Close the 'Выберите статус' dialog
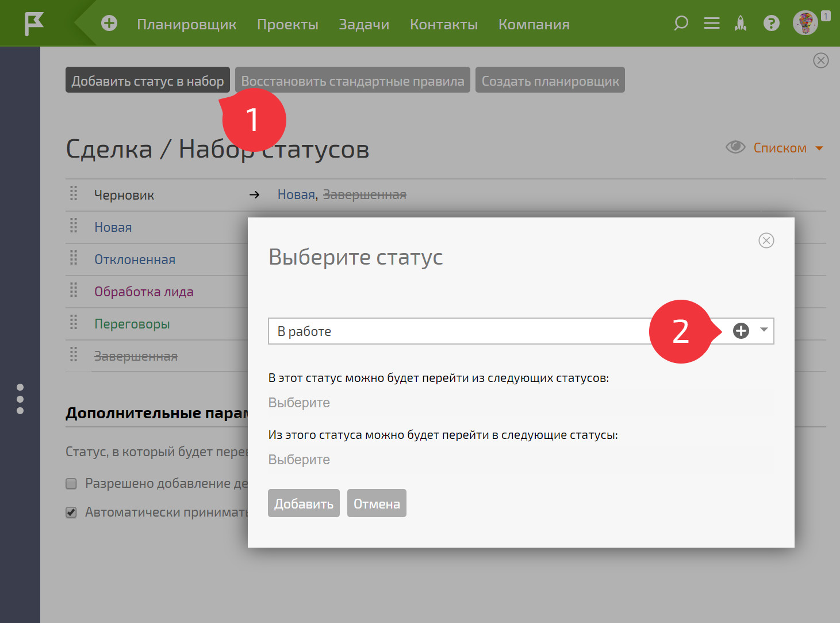This screenshot has width=840, height=623. tap(766, 240)
